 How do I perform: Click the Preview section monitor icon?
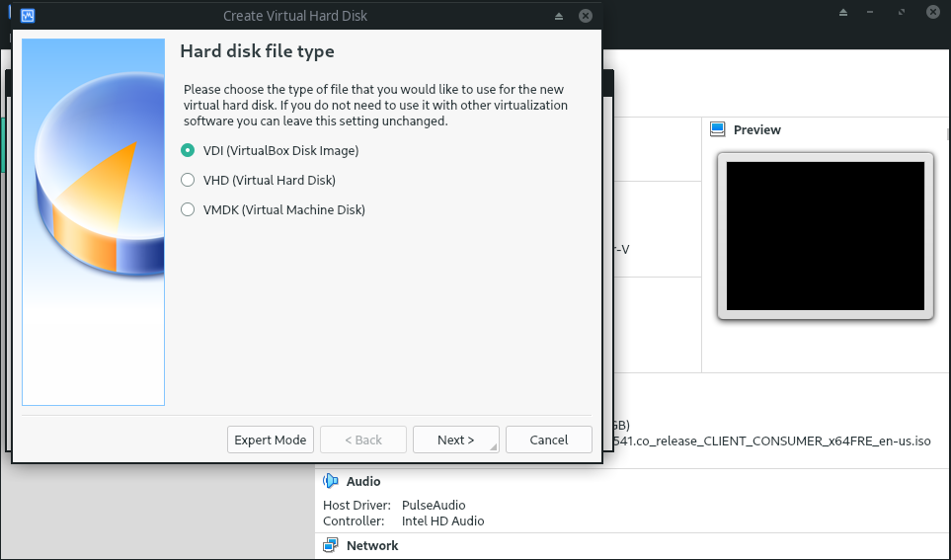pyautogui.click(x=717, y=129)
